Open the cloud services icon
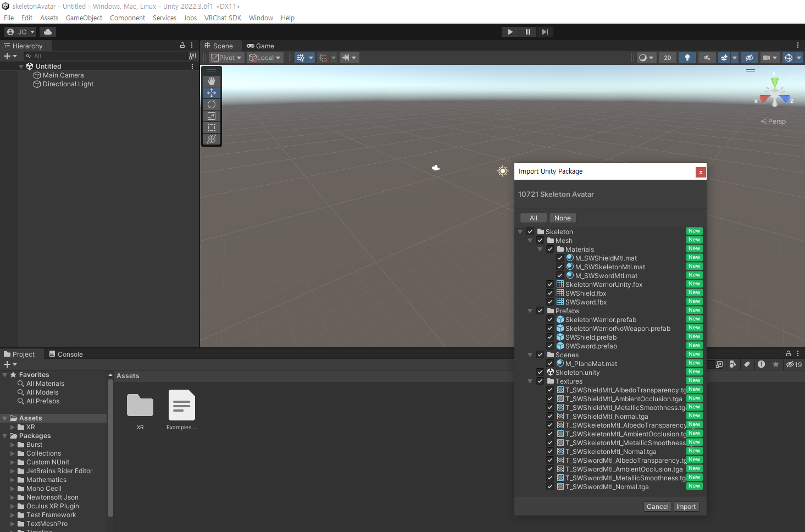 pyautogui.click(x=48, y=32)
